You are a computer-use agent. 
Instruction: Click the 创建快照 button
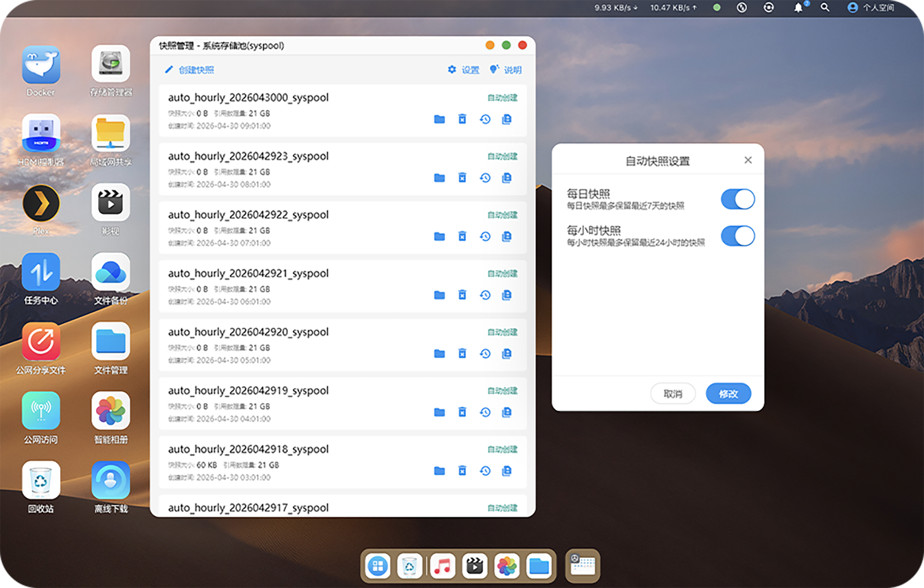189,70
